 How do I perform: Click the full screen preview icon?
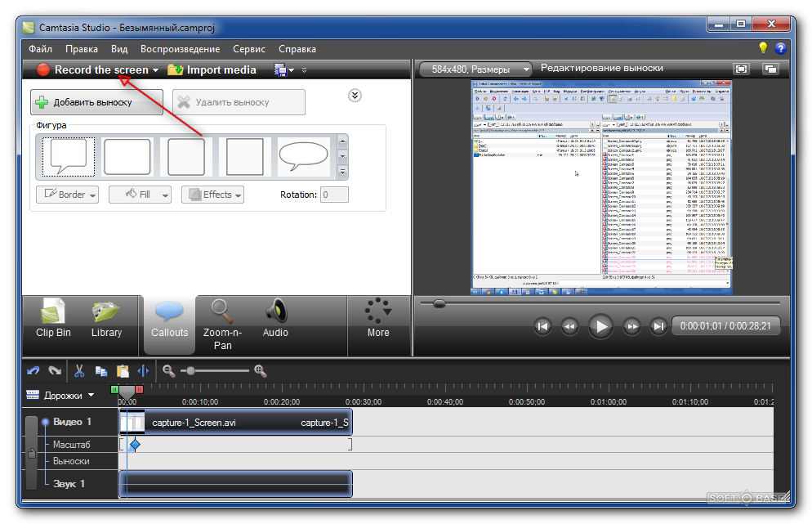coord(742,69)
